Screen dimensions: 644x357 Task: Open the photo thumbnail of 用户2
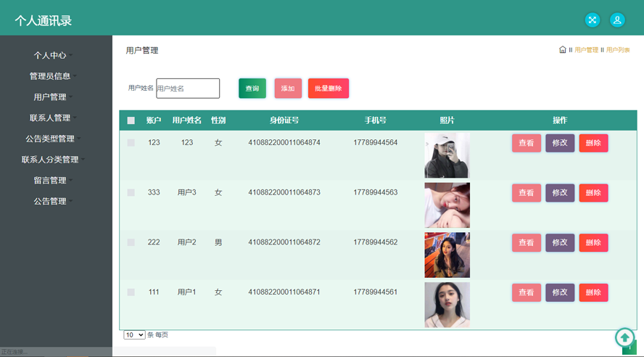(x=447, y=255)
